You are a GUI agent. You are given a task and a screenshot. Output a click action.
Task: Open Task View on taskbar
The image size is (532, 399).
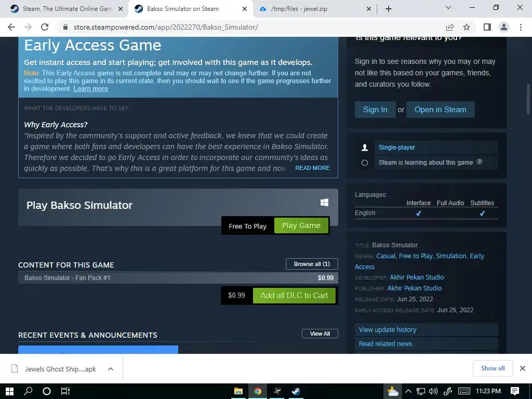[65, 391]
